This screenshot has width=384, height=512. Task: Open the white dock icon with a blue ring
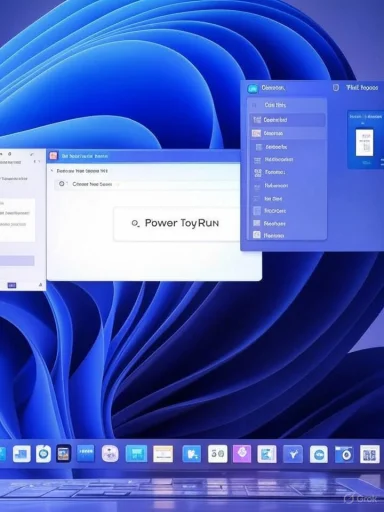point(43,453)
